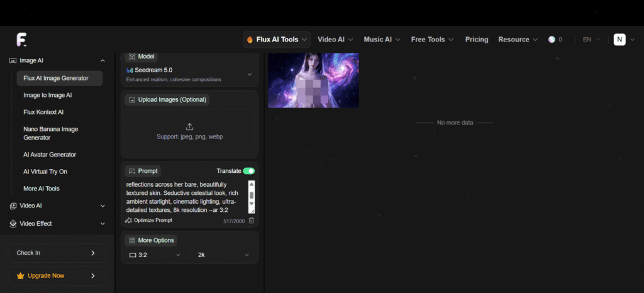Screen dimensions: 644x293
Task: Expand the Video AI sidebar section
Action: [103, 206]
